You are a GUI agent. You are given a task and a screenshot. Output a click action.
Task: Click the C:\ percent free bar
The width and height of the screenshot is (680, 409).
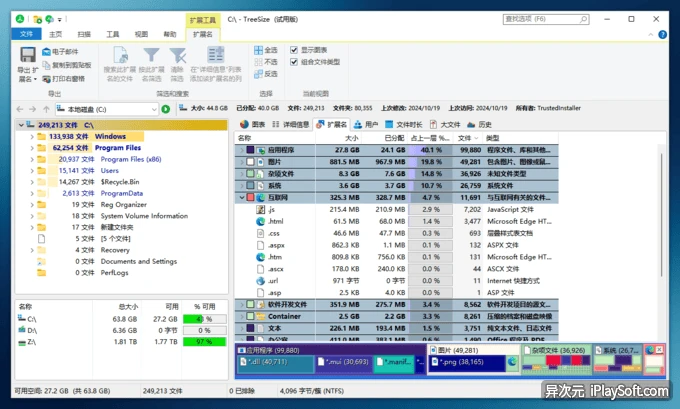204,319
